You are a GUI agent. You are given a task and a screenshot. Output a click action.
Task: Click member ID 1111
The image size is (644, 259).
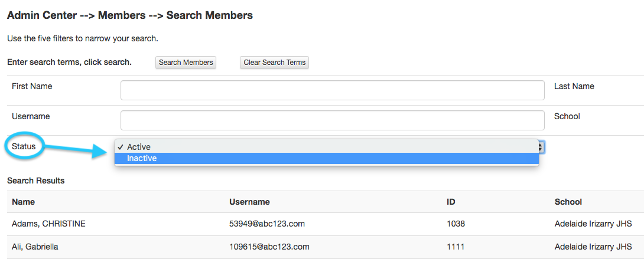456,247
